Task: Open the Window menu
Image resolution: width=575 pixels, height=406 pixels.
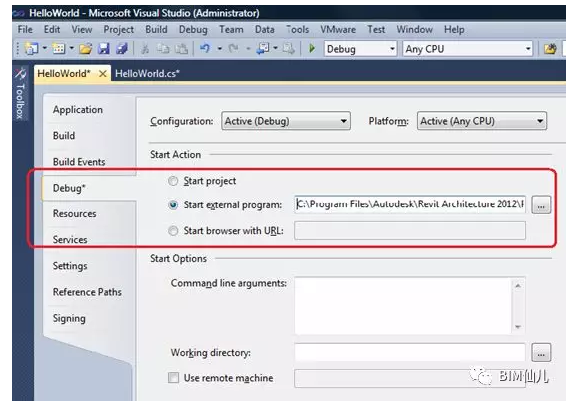Action: (414, 29)
